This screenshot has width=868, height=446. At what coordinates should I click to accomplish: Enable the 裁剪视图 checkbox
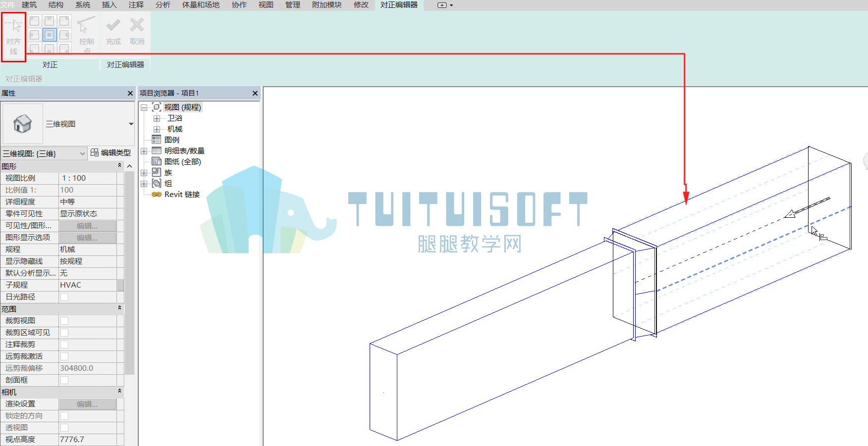[x=64, y=321]
